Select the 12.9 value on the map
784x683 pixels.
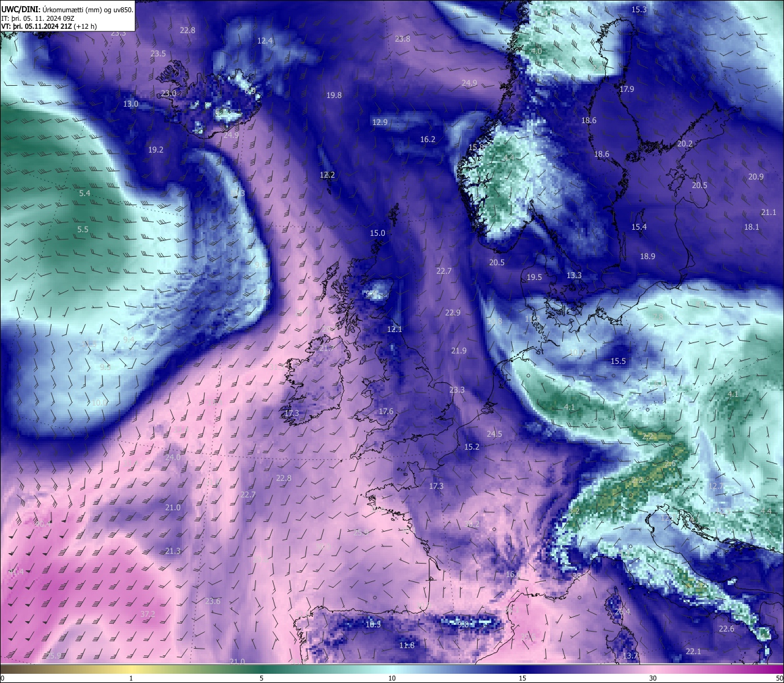coord(380,123)
